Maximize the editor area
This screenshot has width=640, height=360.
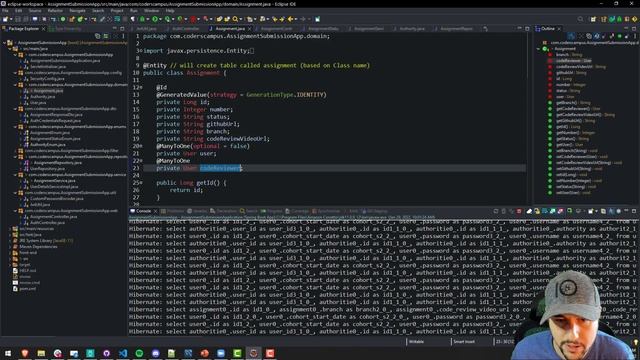[527, 29]
